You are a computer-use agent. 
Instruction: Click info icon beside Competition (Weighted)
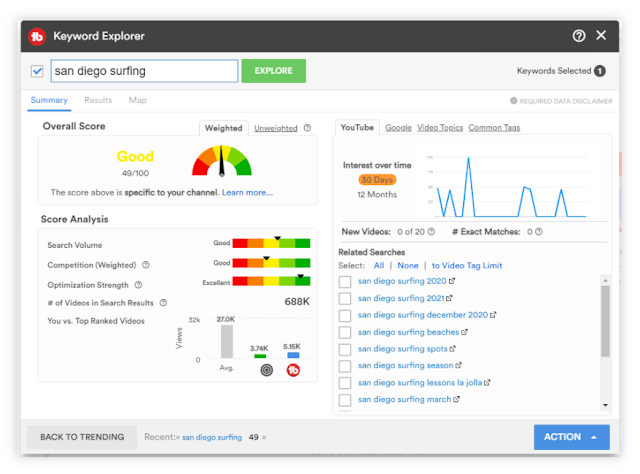pos(146,265)
